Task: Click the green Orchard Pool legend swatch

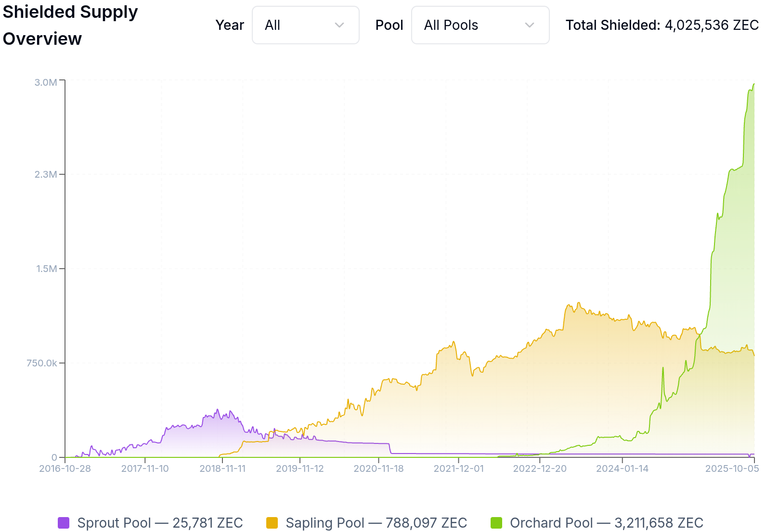Action: tap(496, 523)
